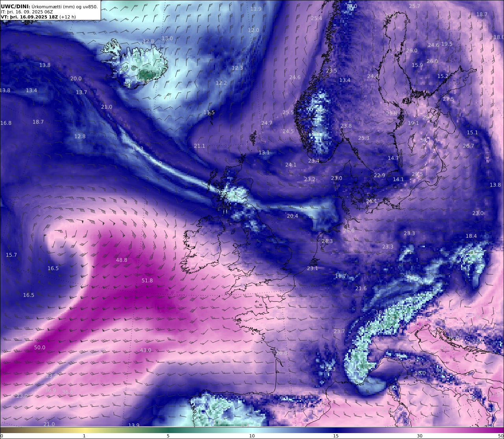Click the 20.4 value over the North Sea
This screenshot has width=504, height=439.
coord(293,216)
